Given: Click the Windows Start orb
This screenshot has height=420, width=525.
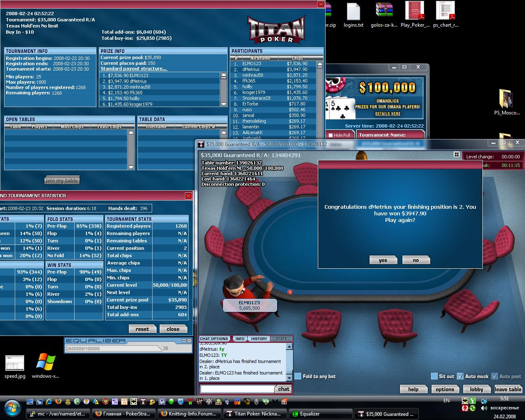Looking at the screenshot, I should [12, 407].
